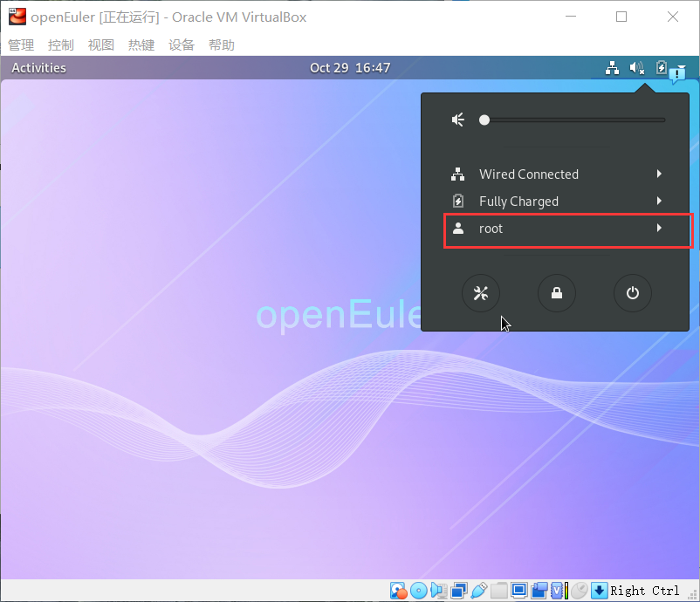Expand the root user submenu arrow
Viewport: 700px width, 602px height.
click(659, 228)
